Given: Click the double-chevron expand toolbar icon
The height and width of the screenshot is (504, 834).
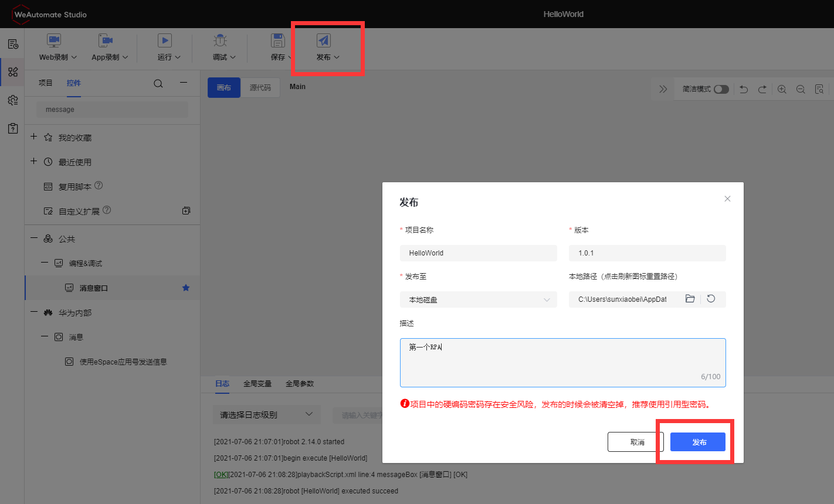Looking at the screenshot, I should click(663, 89).
